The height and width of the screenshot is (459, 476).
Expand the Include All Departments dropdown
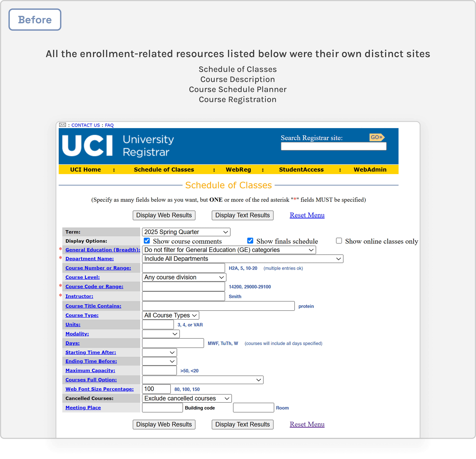pyautogui.click(x=243, y=259)
